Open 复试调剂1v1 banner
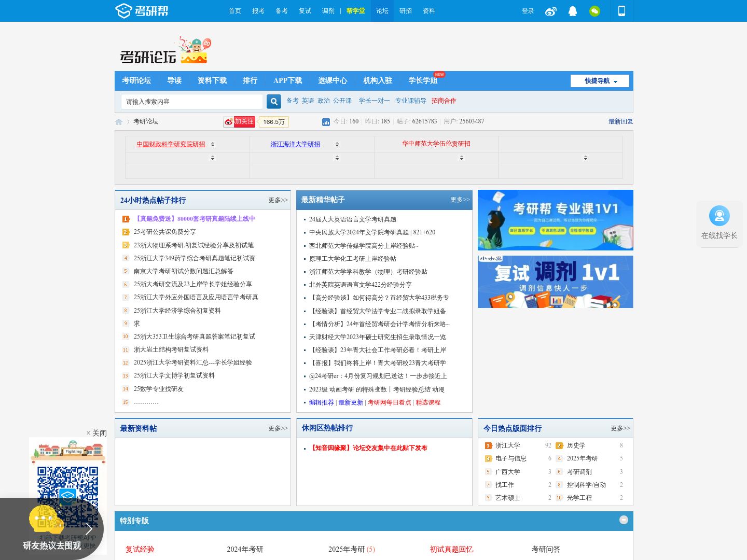747x560 pixels. tap(556, 282)
